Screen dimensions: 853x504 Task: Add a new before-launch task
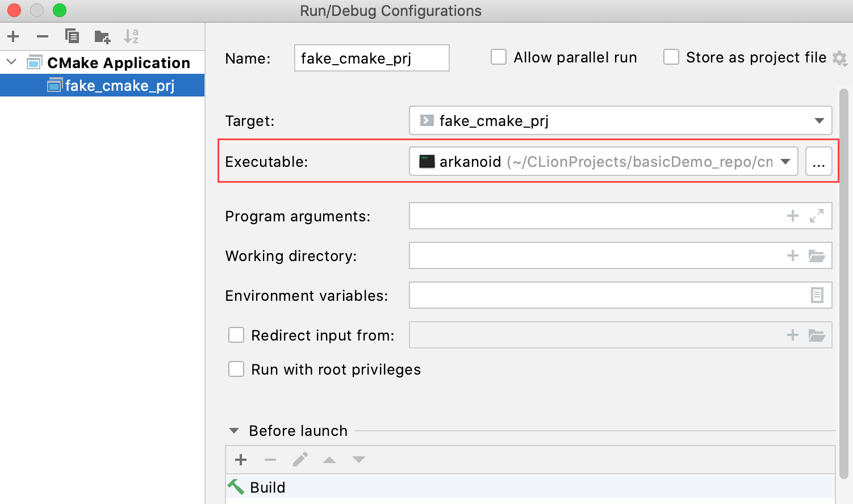coord(241,460)
